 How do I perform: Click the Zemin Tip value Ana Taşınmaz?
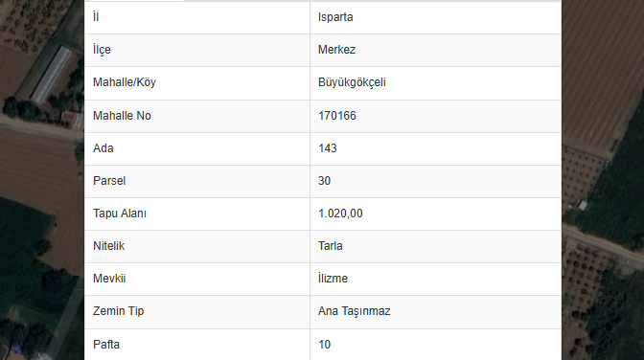coord(354,311)
